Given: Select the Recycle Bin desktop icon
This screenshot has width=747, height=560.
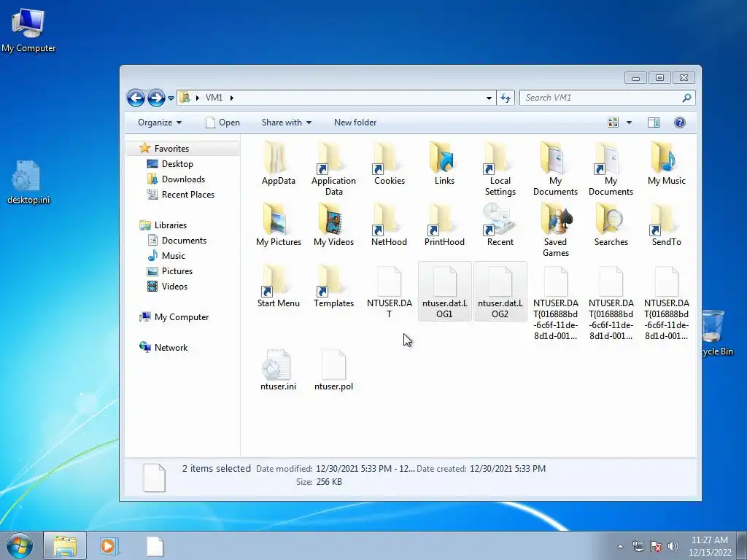Looking at the screenshot, I should click(718, 332).
